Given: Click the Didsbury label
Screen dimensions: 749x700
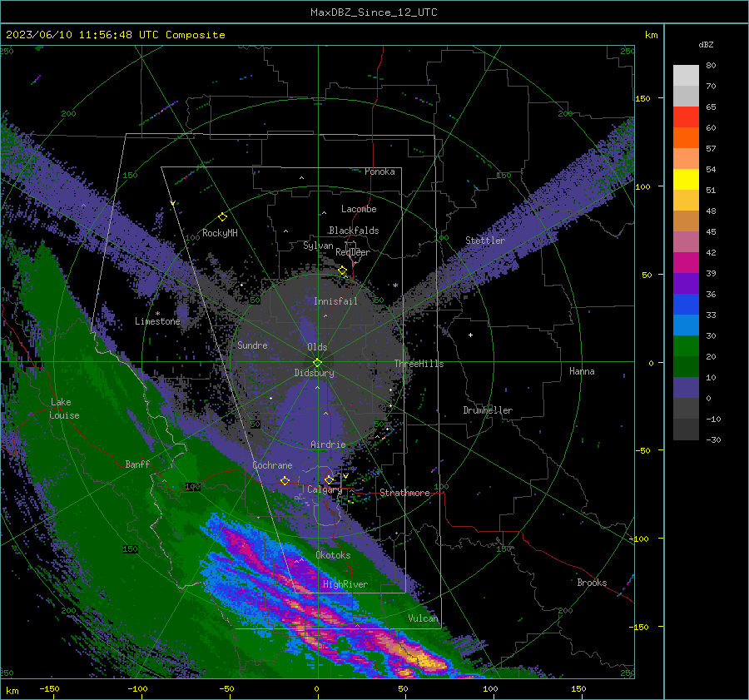Looking at the screenshot, I should click(x=314, y=373).
